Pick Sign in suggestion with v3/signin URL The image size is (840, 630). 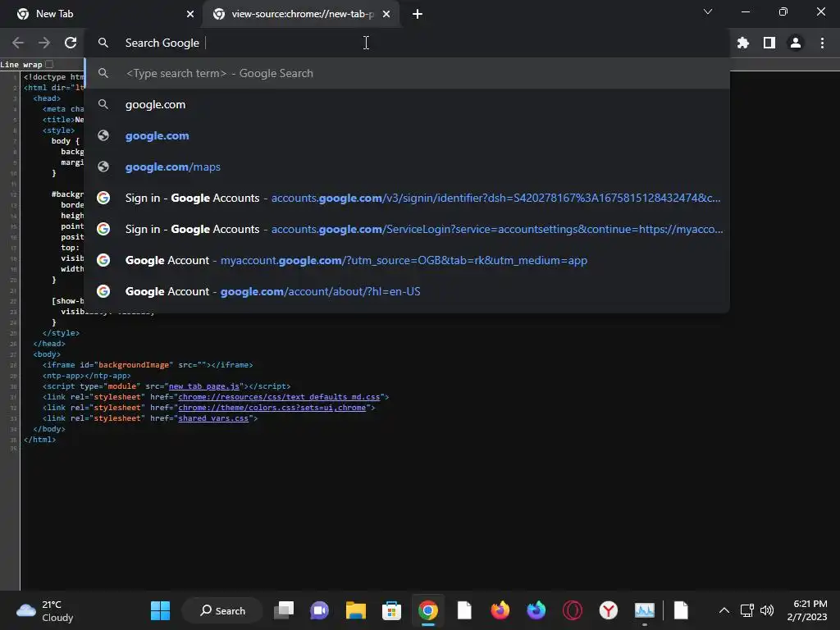407,198
